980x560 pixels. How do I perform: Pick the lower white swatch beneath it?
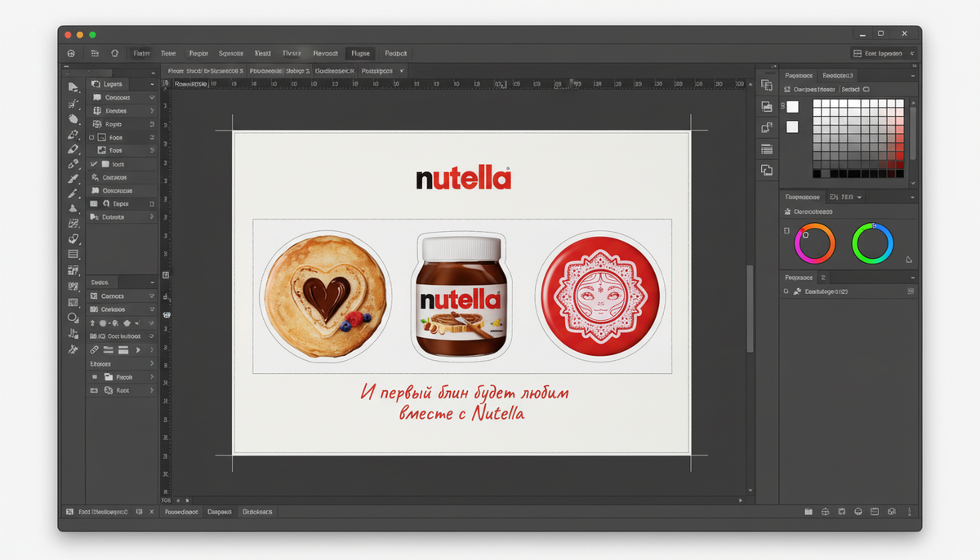coord(792,127)
